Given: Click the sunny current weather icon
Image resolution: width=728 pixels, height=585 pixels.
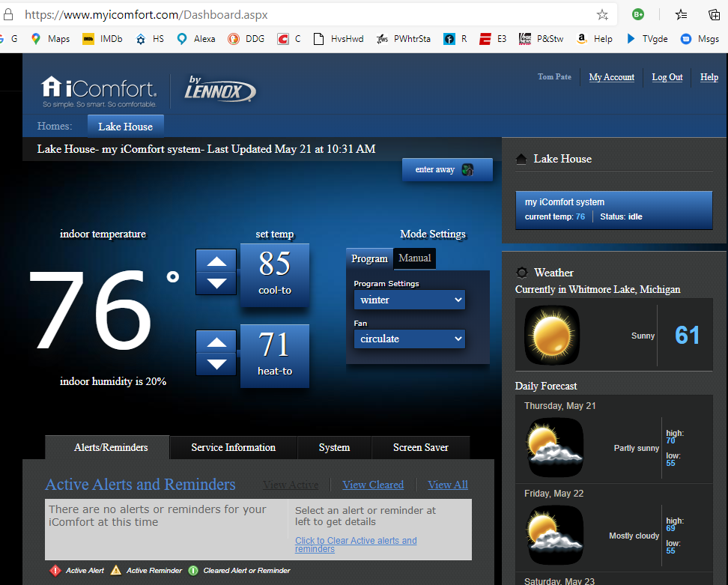Looking at the screenshot, I should point(552,335).
